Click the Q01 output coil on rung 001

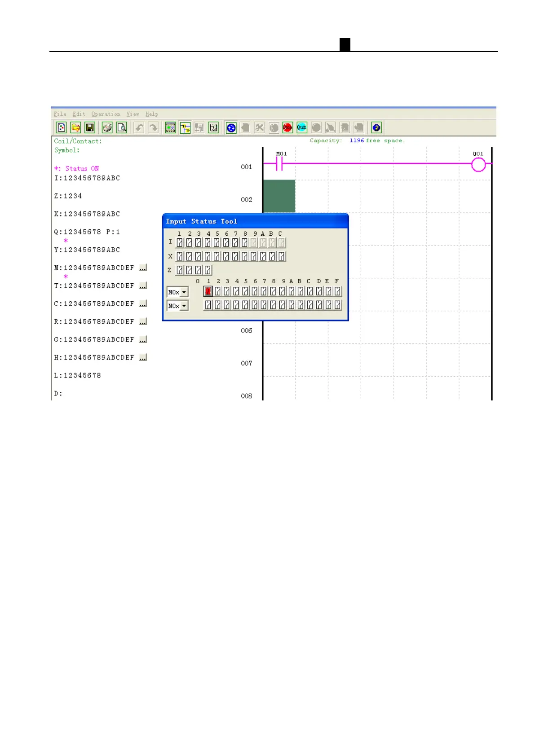point(478,164)
